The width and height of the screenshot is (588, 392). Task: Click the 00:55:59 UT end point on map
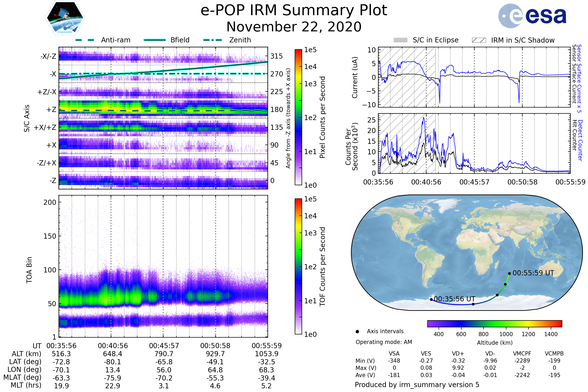point(509,273)
